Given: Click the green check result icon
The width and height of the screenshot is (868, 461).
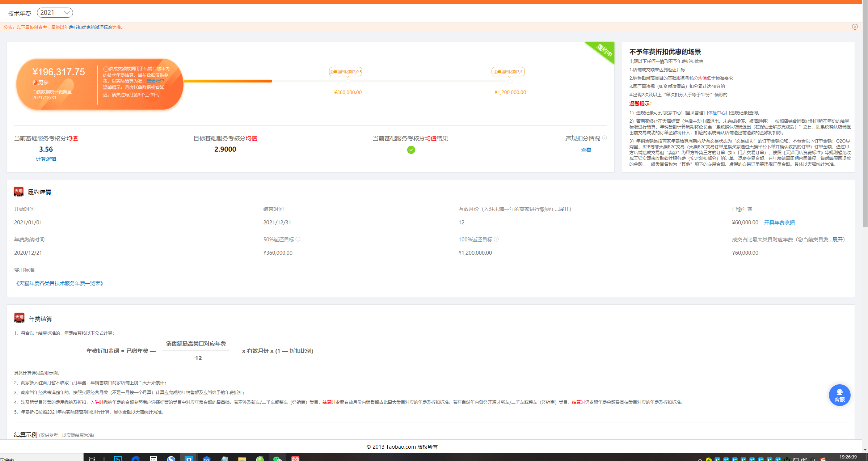Looking at the screenshot, I should pyautogui.click(x=411, y=150).
